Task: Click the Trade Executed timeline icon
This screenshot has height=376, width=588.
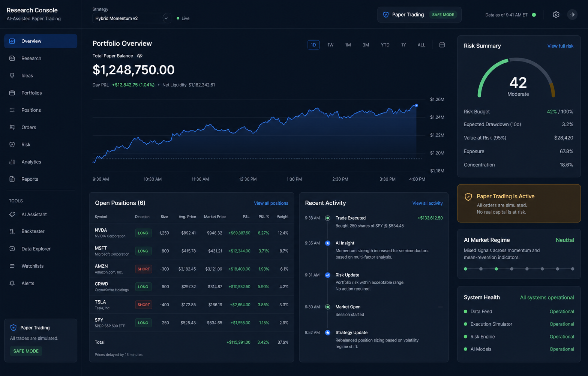Action: [327, 218]
